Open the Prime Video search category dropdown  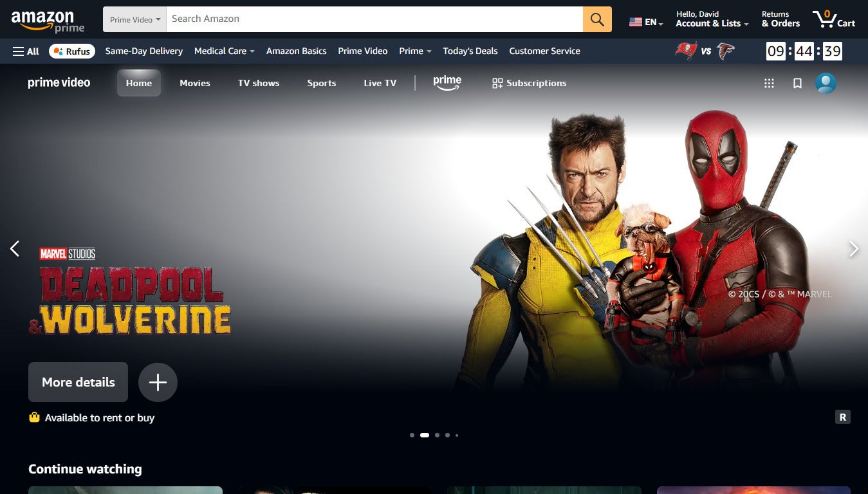(x=134, y=19)
